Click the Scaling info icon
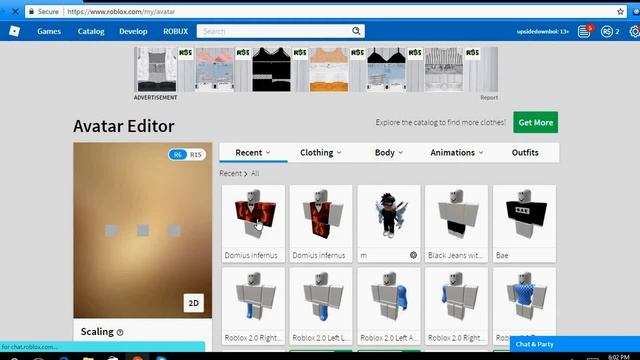 [120, 332]
